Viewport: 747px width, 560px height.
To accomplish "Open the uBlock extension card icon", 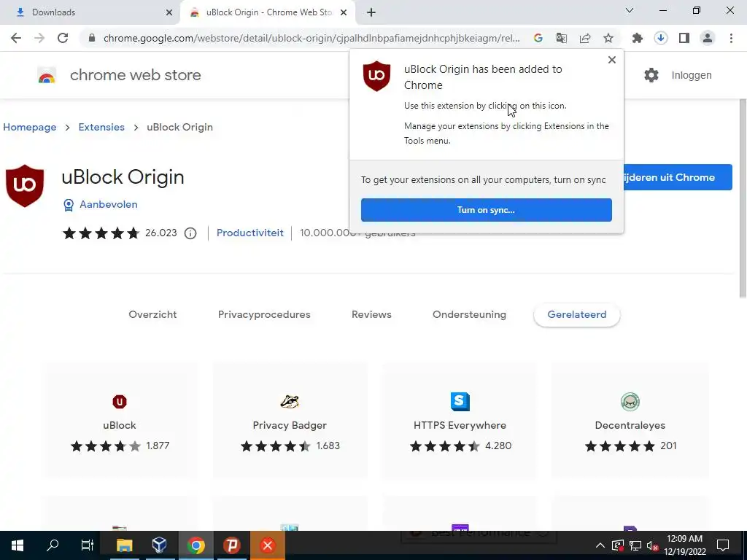I will pos(120,402).
